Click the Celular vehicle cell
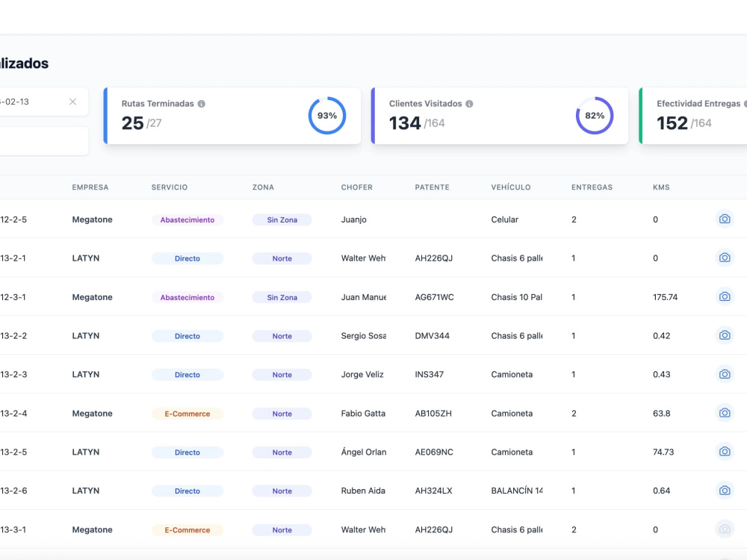Viewport: 747px width, 560px height. pyautogui.click(x=504, y=220)
